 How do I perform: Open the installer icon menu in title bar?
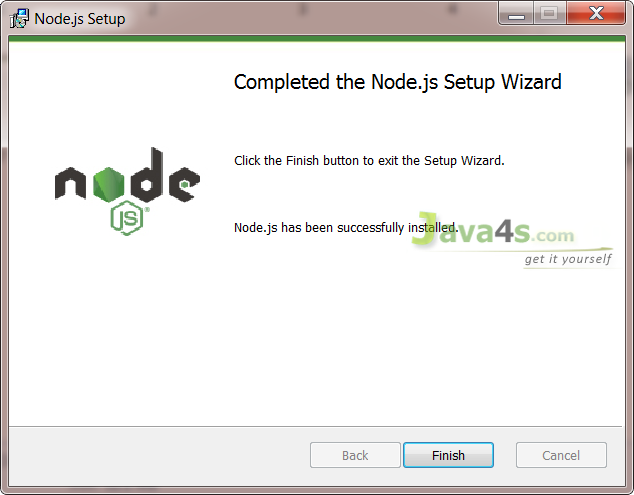(x=19, y=19)
